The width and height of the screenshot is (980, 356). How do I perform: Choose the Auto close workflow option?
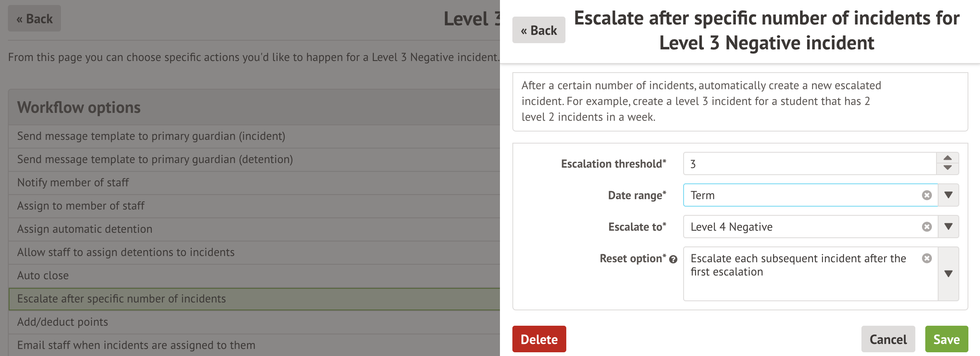click(x=43, y=276)
